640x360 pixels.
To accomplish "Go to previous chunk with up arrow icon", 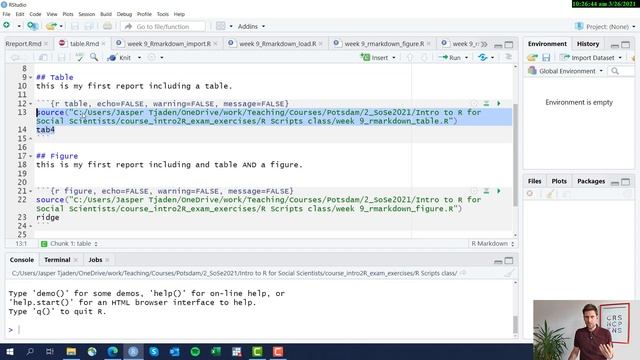I will tap(410, 58).
